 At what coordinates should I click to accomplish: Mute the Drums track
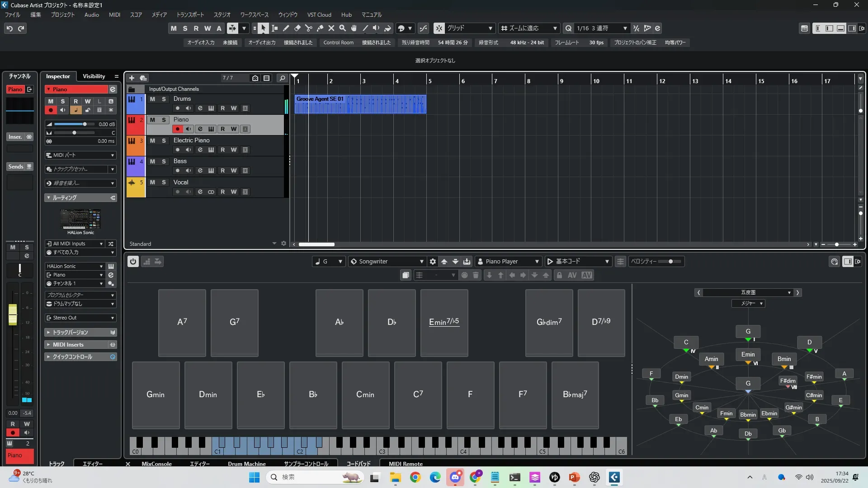(152, 99)
